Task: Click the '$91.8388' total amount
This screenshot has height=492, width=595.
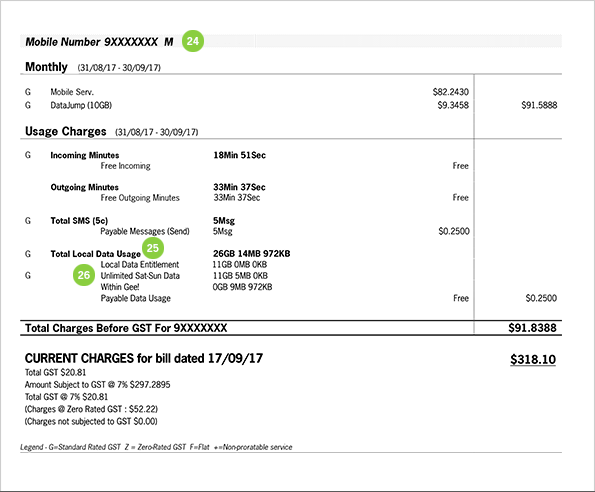Action: pos(532,328)
